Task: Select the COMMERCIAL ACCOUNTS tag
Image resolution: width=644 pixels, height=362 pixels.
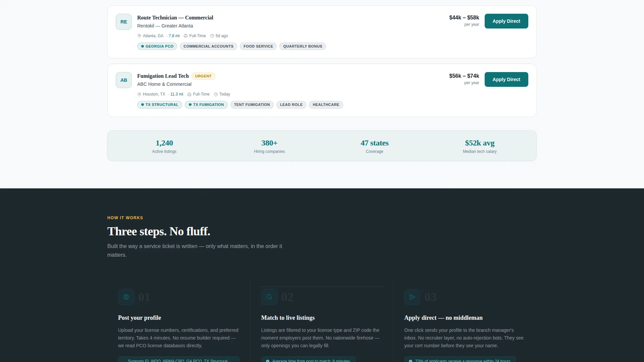Action: click(208, 46)
